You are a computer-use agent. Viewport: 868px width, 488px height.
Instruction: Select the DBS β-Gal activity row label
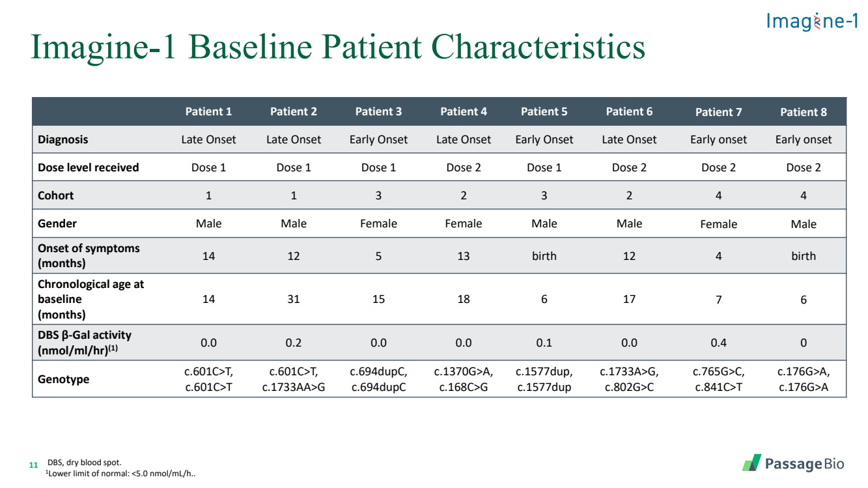(85, 342)
